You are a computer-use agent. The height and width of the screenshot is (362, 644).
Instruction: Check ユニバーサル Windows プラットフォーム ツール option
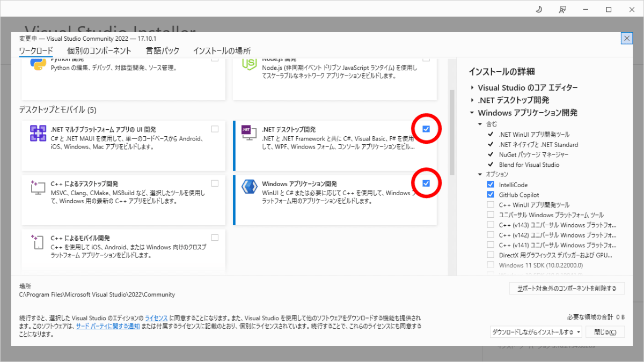tap(491, 215)
